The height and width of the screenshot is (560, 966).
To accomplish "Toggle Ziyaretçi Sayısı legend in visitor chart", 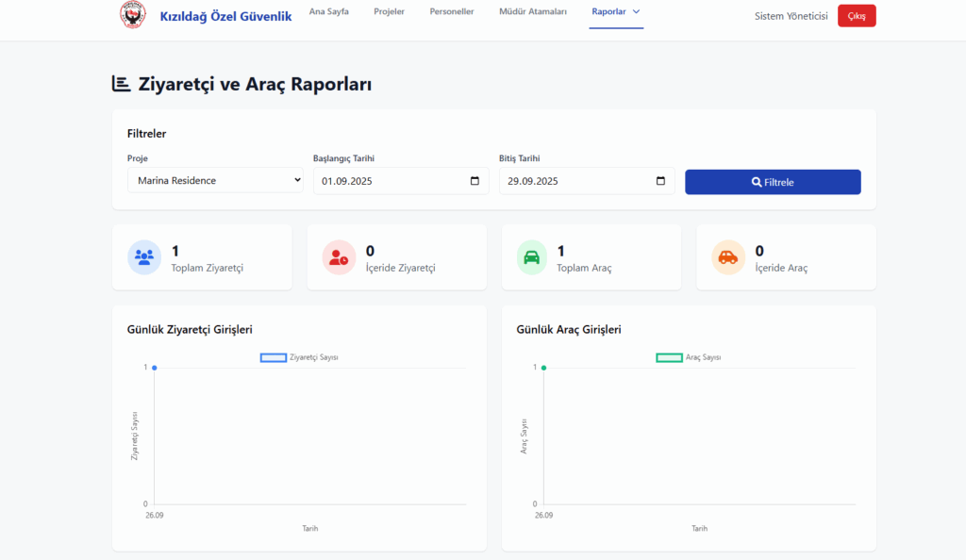I will coord(299,357).
